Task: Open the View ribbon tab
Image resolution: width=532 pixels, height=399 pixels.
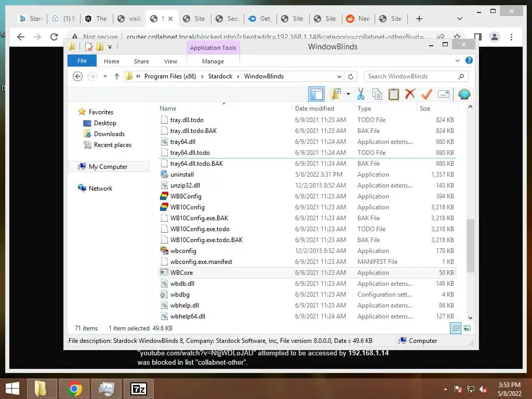Action: point(170,61)
